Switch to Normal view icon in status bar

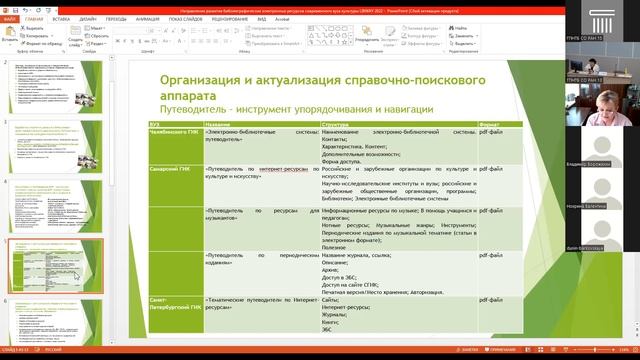point(528,350)
